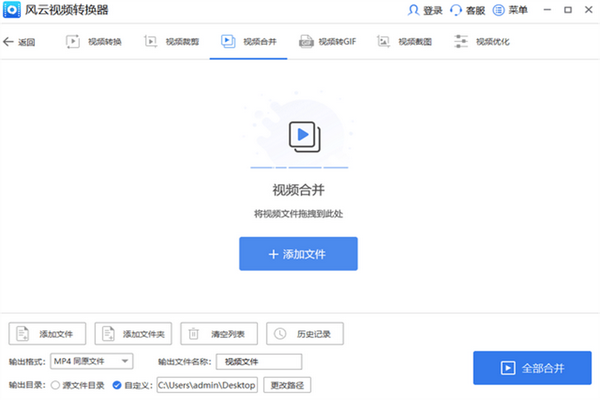
Task: Open the 菜单 menu icon
Action: point(498,10)
